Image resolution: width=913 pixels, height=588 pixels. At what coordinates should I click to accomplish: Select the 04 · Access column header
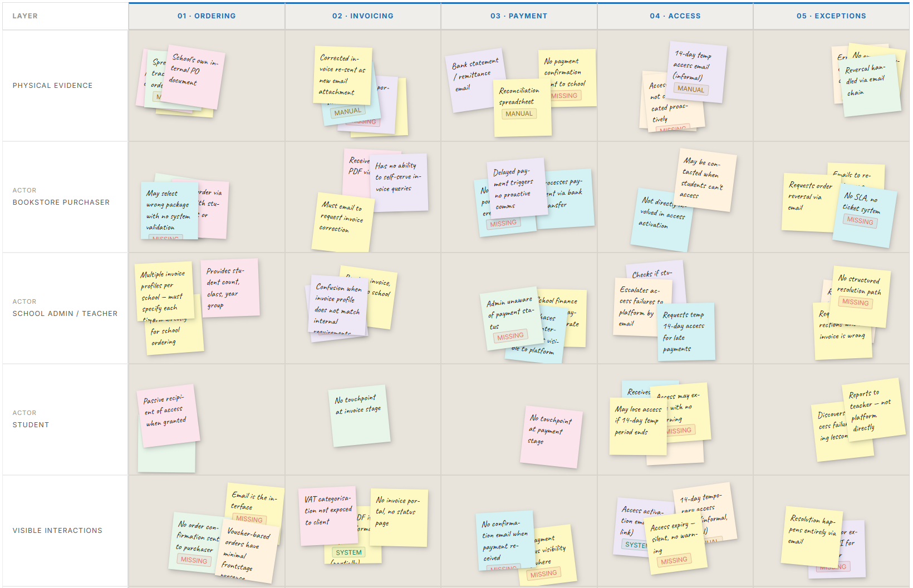pyautogui.click(x=675, y=16)
